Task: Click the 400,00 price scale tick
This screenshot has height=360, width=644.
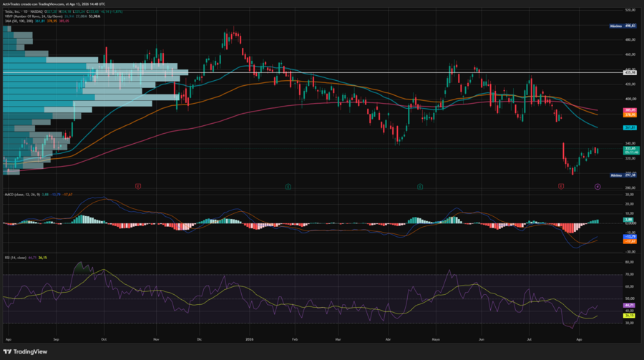Action: [630, 99]
